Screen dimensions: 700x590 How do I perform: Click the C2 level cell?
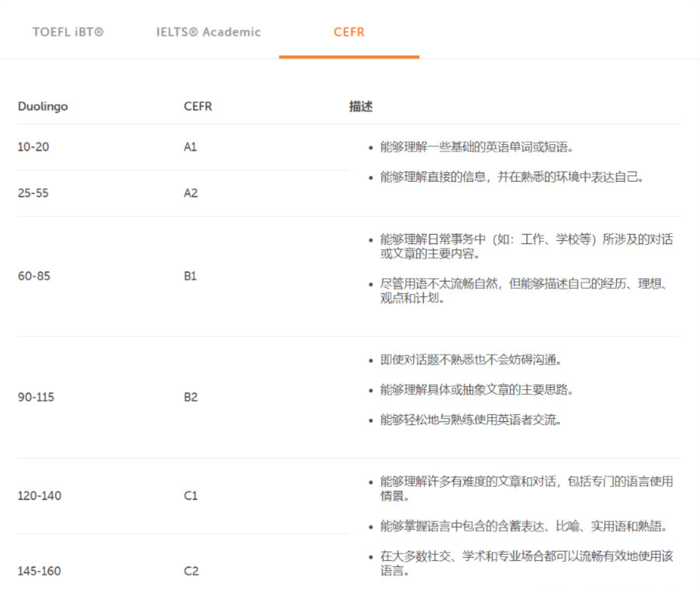coord(191,571)
